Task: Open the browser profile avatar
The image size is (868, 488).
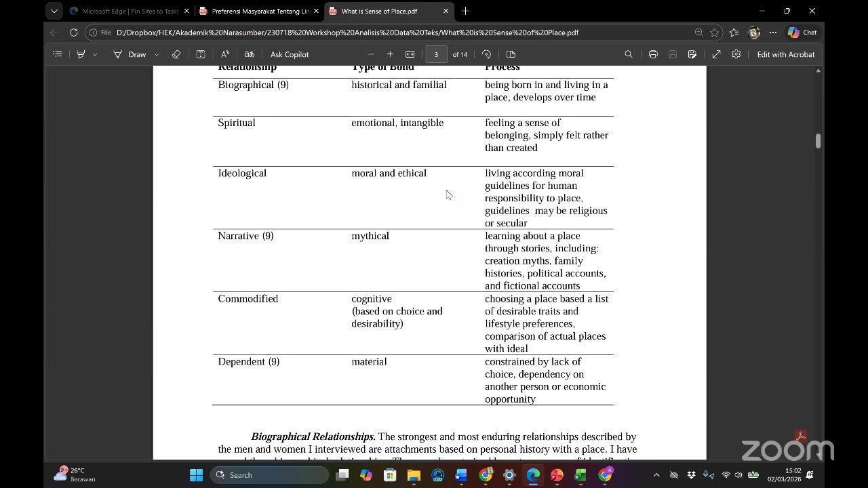Action: [x=754, y=33]
